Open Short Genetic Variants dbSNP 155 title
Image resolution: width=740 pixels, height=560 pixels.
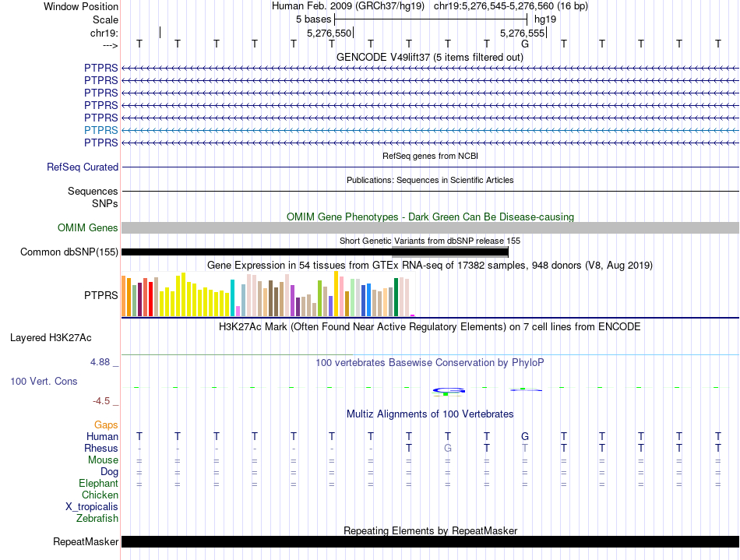pyautogui.click(x=430, y=241)
